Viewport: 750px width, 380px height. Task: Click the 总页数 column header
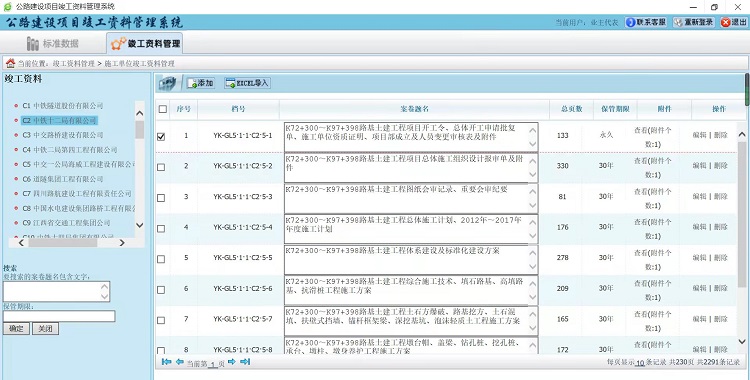coord(572,109)
